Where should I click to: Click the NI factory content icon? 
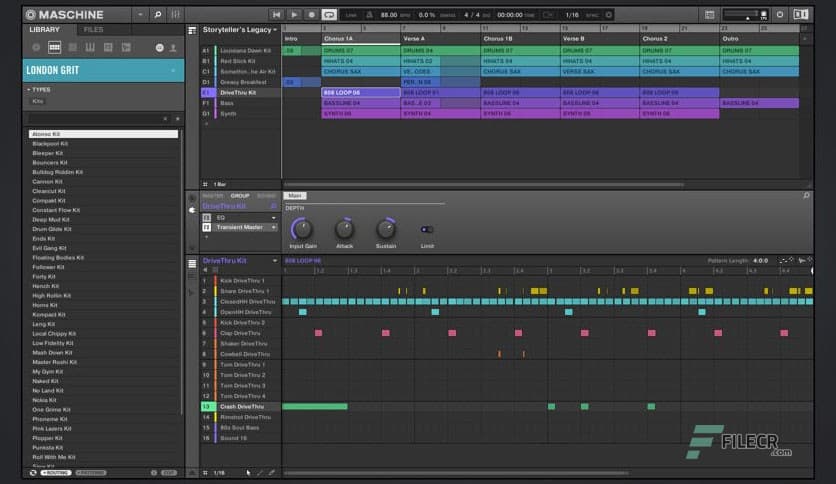click(159, 48)
